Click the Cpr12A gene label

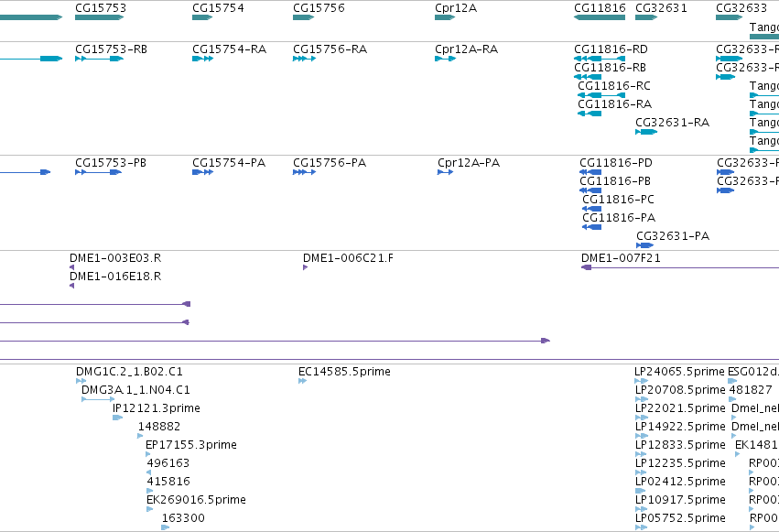click(456, 8)
